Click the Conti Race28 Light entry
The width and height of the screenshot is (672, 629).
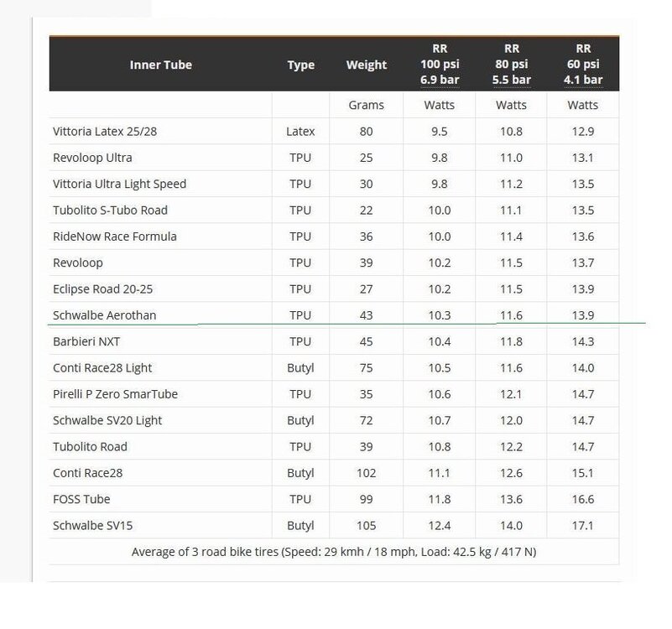[102, 367]
